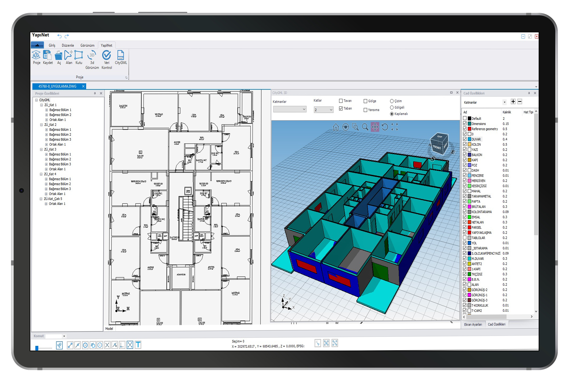
Task: Click the 3d Görünüm icon
Action: tap(92, 55)
